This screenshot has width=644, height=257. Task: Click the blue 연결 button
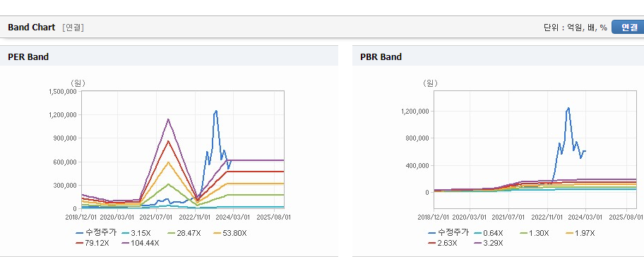[628, 27]
